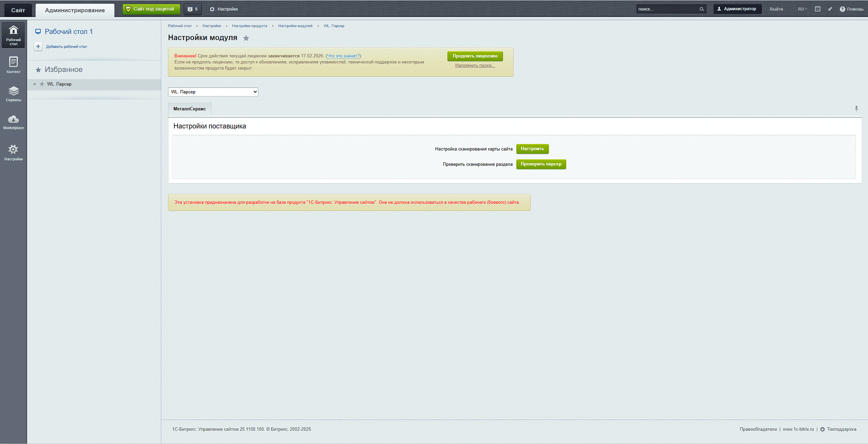868x444 pixels.
Task: Click the Проверить парсер button
Action: tap(541, 164)
